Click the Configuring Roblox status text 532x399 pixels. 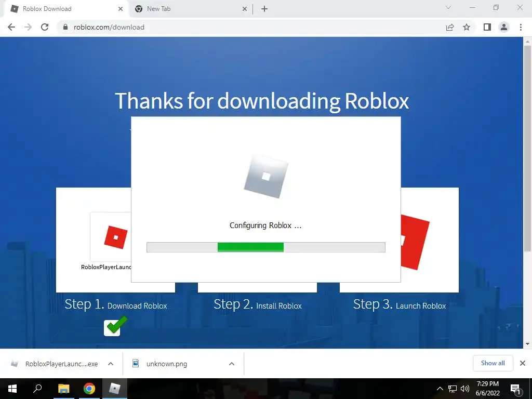(x=265, y=225)
